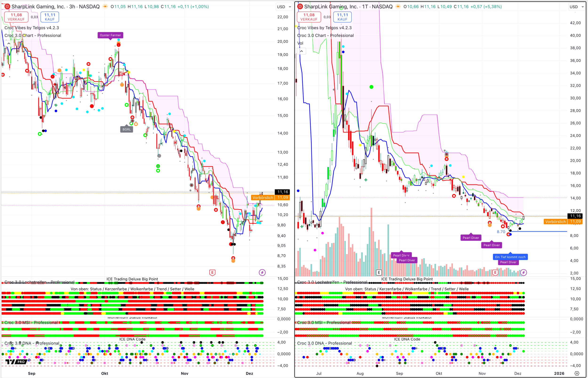The height and width of the screenshot is (378, 588).
Task: Click the earnings E marker on the 3h chart
Action: 212,272
